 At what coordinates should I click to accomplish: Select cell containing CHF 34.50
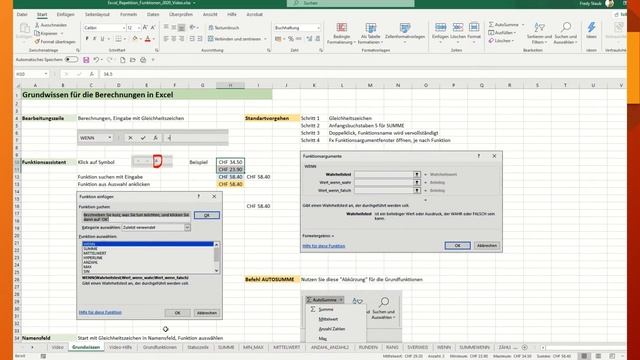pos(230,162)
